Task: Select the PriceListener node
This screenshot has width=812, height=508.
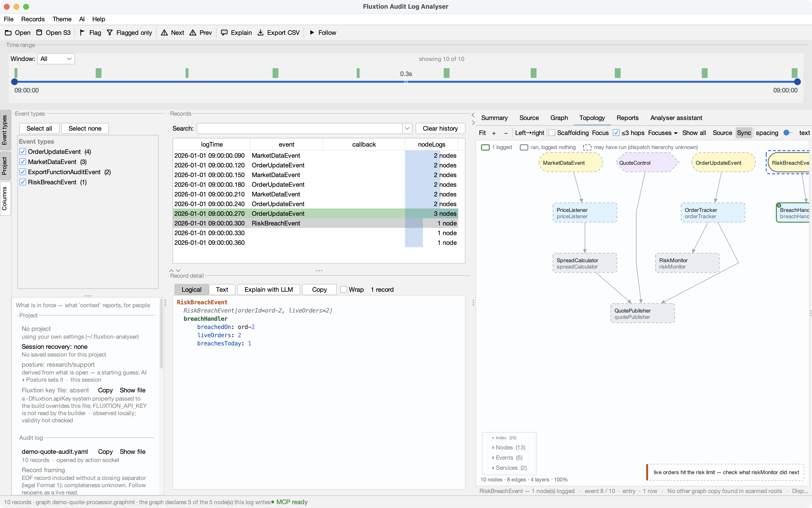Action: tap(585, 213)
